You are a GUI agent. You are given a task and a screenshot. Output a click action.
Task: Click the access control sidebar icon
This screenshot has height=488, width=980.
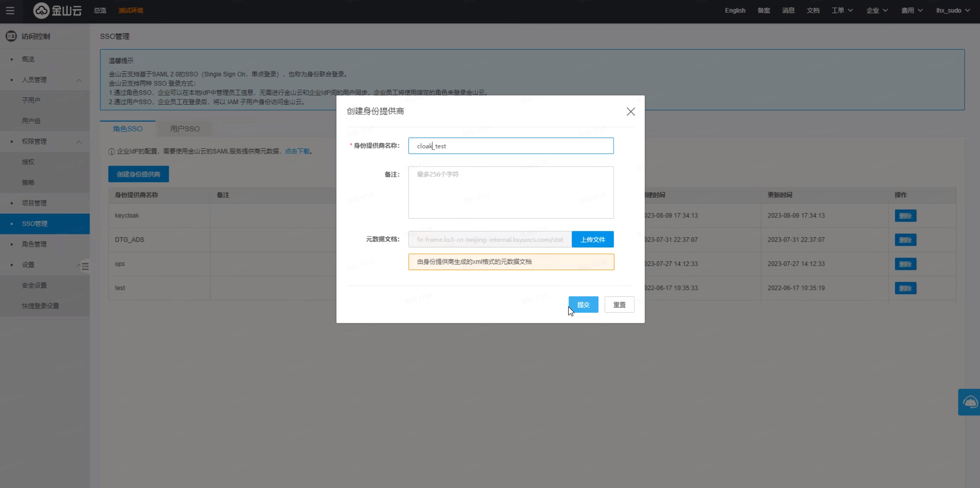(x=11, y=36)
